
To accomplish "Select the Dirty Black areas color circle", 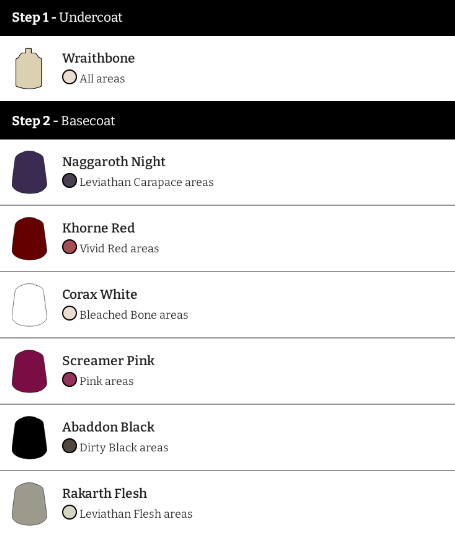I will [69, 446].
